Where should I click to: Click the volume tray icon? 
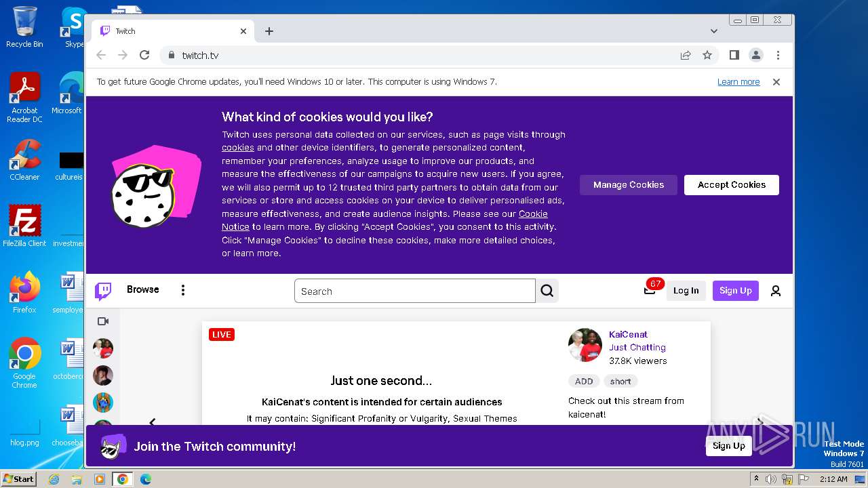tap(771, 479)
